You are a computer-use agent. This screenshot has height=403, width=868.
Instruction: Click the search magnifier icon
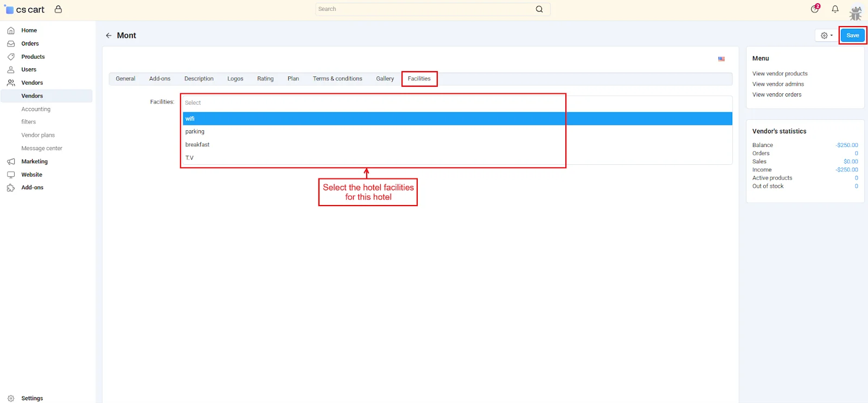coord(539,9)
